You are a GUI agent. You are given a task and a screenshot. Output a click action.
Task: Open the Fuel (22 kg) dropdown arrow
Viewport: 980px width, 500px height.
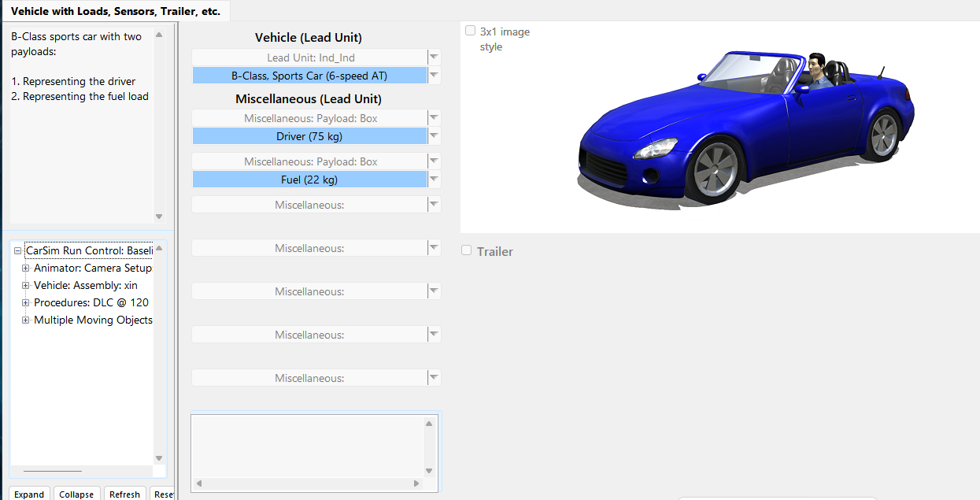[x=434, y=180]
